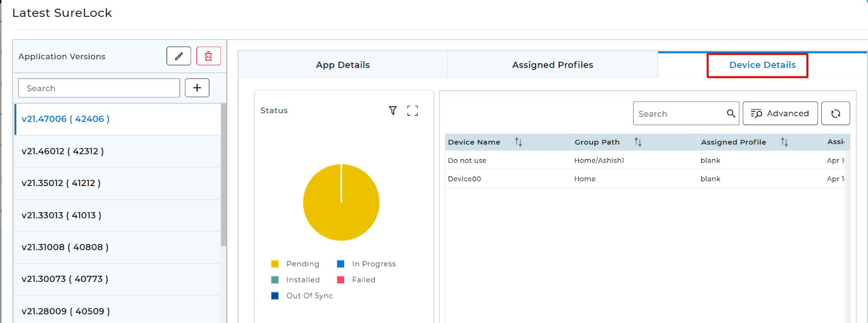Select version v21.33013 ( 41013 )
The height and width of the screenshot is (323, 868).
click(x=117, y=216)
